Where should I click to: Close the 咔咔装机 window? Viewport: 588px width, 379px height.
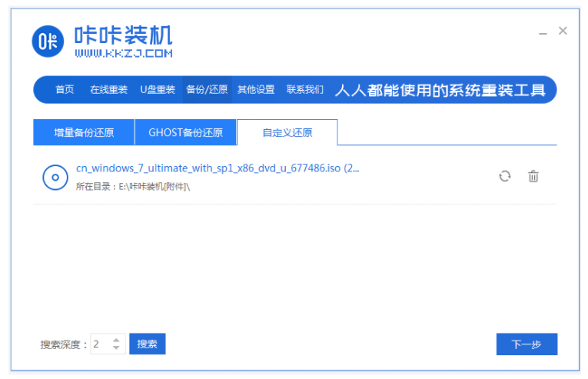click(x=563, y=31)
